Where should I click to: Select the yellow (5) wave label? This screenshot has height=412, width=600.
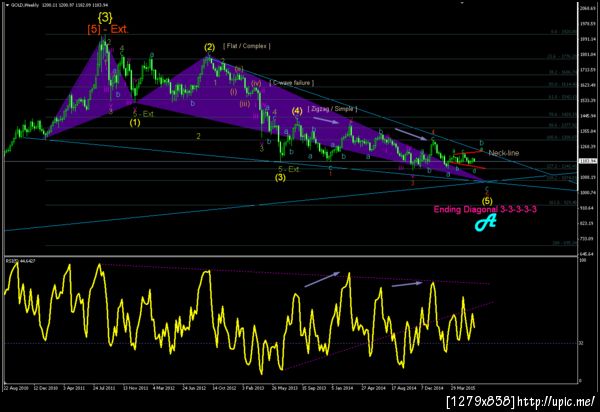pos(487,201)
